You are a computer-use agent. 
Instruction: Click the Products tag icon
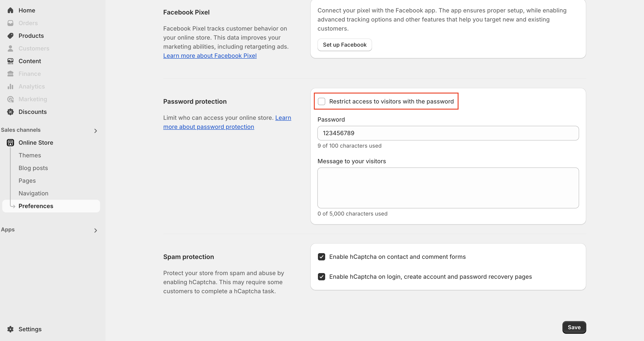click(10, 36)
